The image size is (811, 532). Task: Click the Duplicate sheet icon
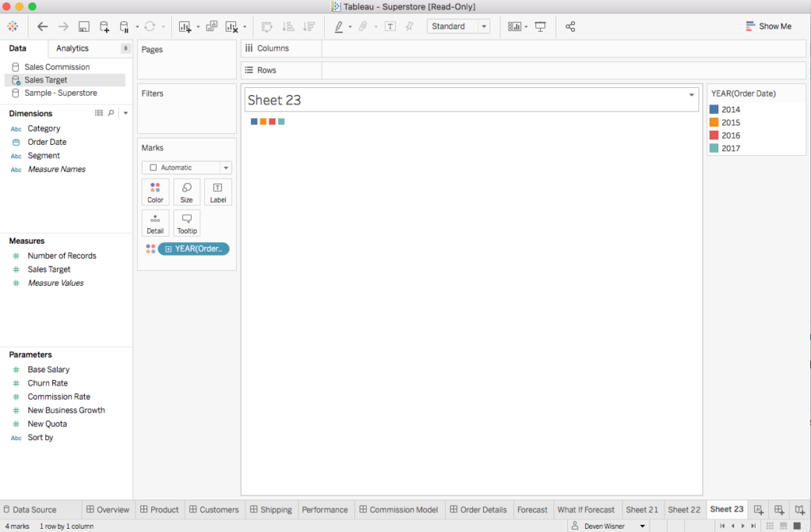point(211,26)
